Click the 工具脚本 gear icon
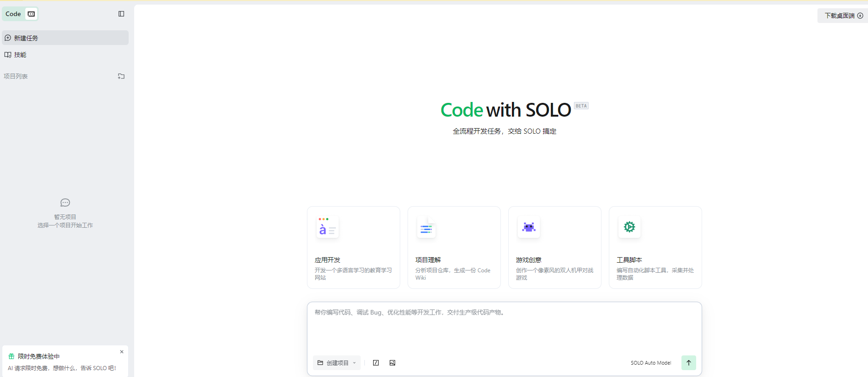 click(629, 227)
